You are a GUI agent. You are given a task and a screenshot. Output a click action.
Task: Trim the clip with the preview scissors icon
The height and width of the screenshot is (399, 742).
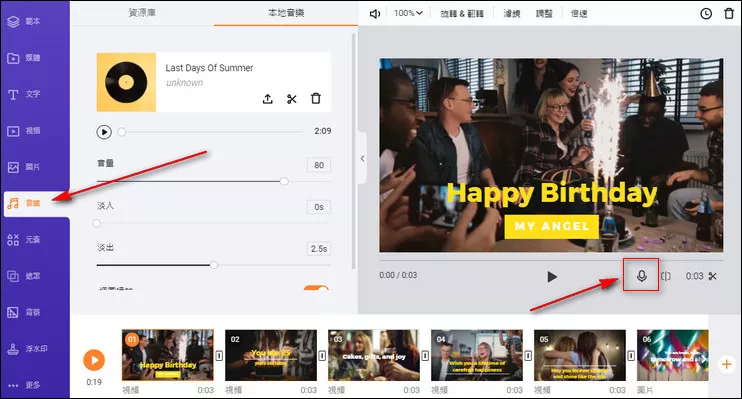[x=713, y=276]
